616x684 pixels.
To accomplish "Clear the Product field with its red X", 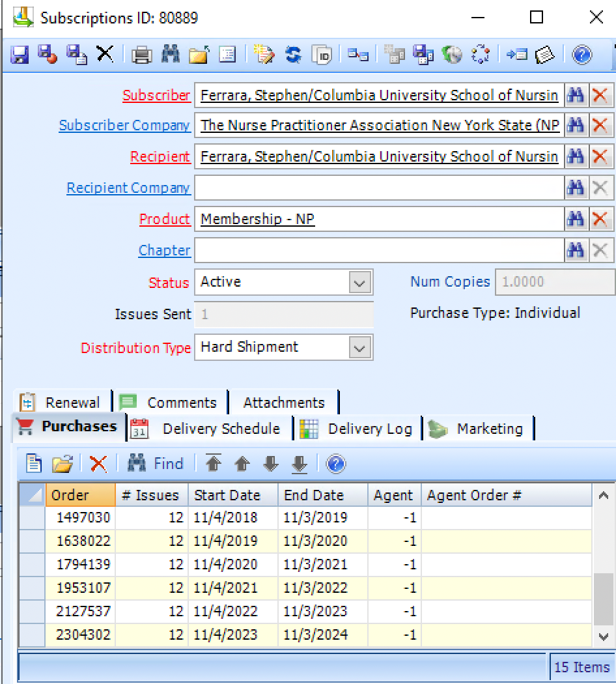I will click(600, 220).
